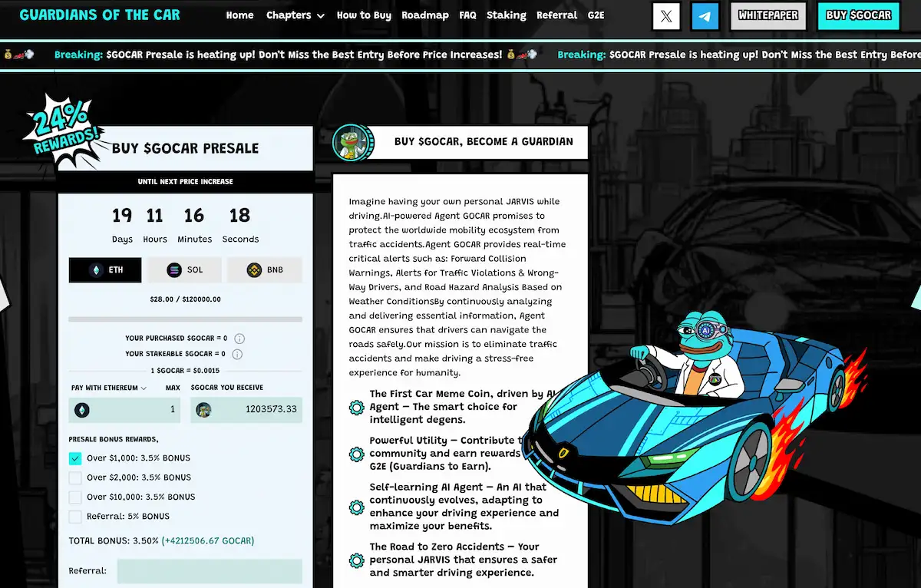Image resolution: width=921 pixels, height=588 pixels.
Task: Navigate to Roadmap
Action: (425, 15)
